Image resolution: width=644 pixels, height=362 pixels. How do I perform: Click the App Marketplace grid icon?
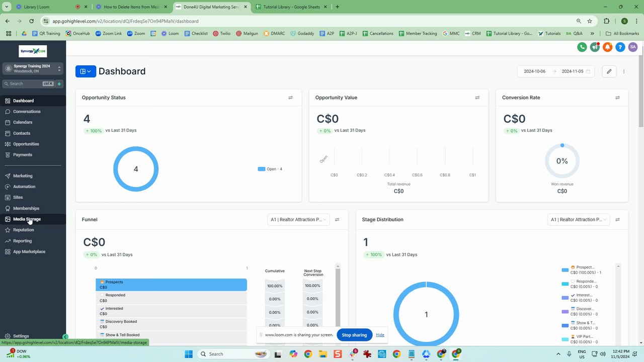[8, 251]
